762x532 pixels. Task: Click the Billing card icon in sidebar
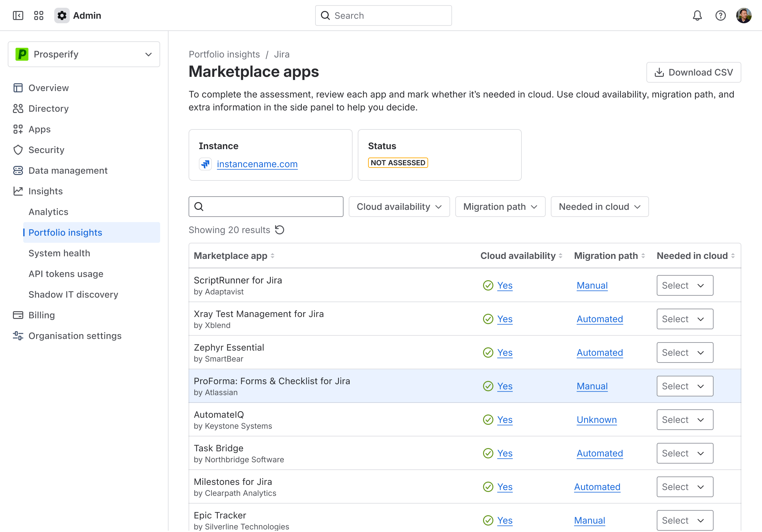coord(18,315)
